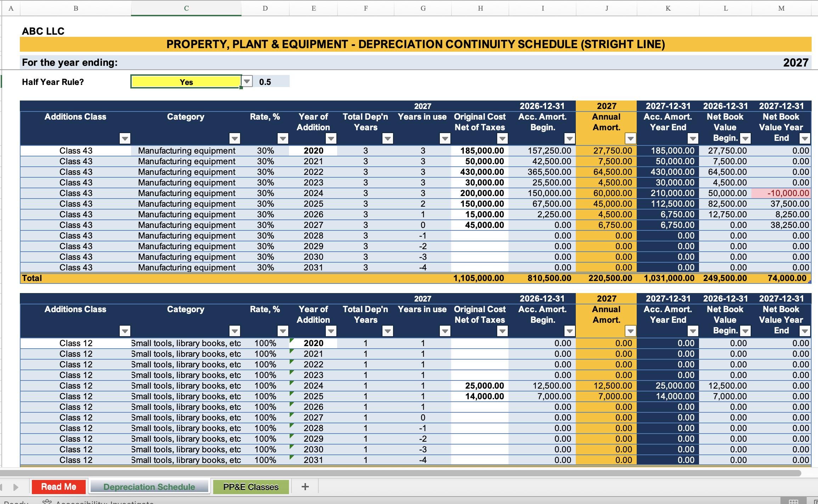This screenshot has width=818, height=504.
Task: Switch to the PP&E Classes tab
Action: tap(250, 486)
